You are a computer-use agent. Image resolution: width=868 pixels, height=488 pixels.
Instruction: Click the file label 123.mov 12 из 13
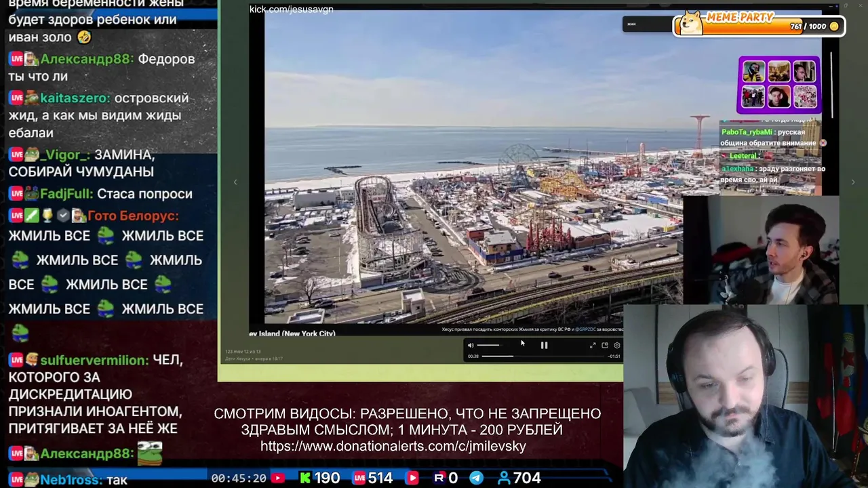point(243,351)
